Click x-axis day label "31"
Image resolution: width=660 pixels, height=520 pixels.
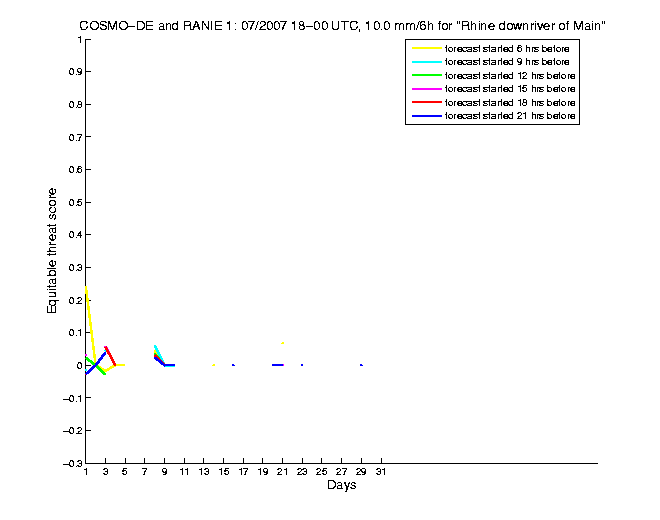(381, 472)
